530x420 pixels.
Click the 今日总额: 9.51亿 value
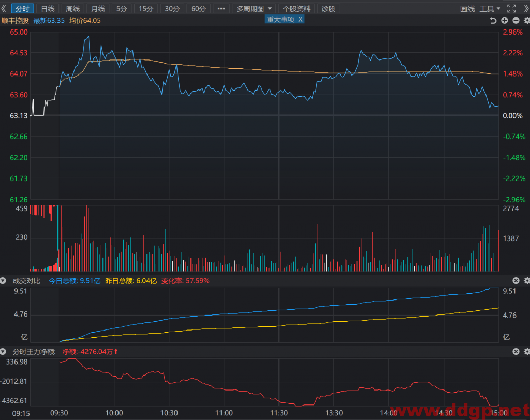(75, 281)
